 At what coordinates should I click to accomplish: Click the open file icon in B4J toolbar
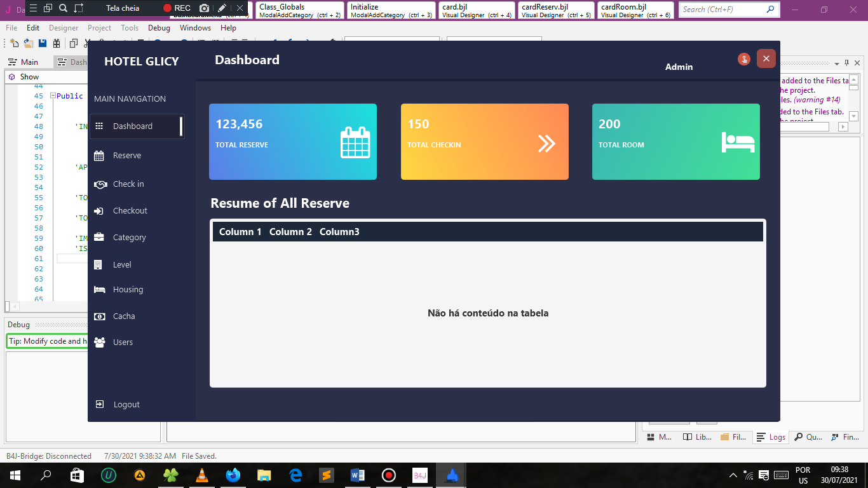pos(29,43)
